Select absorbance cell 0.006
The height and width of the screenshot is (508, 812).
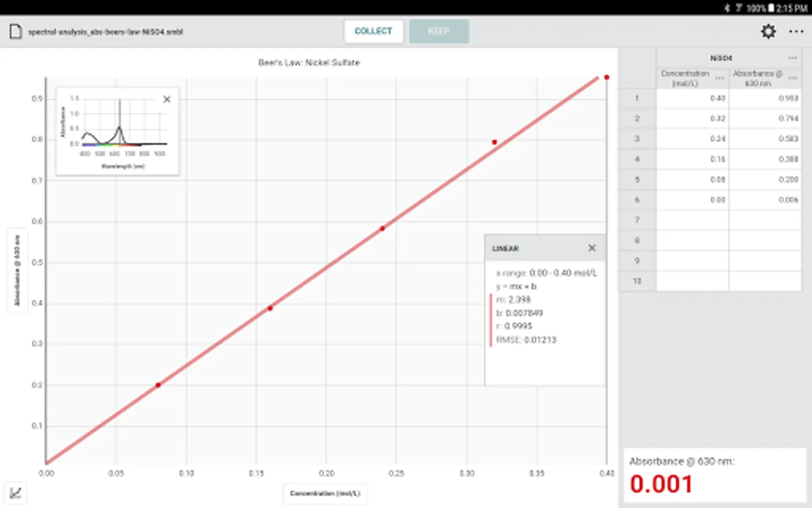765,200
